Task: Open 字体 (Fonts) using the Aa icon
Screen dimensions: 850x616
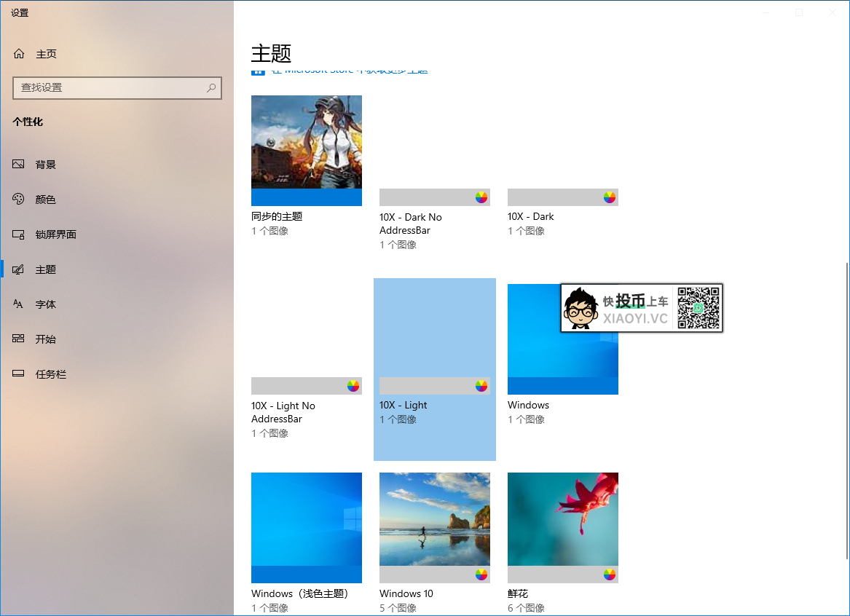Action: 18,304
